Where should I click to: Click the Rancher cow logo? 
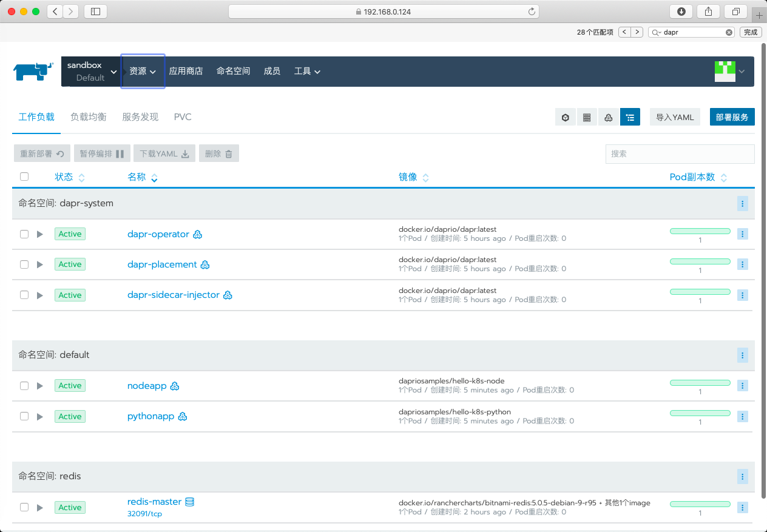33,71
